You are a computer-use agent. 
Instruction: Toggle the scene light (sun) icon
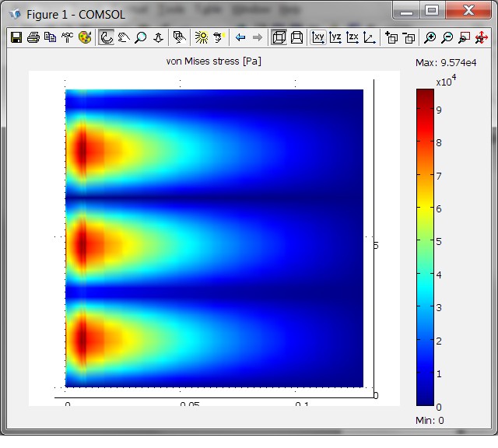coord(202,37)
